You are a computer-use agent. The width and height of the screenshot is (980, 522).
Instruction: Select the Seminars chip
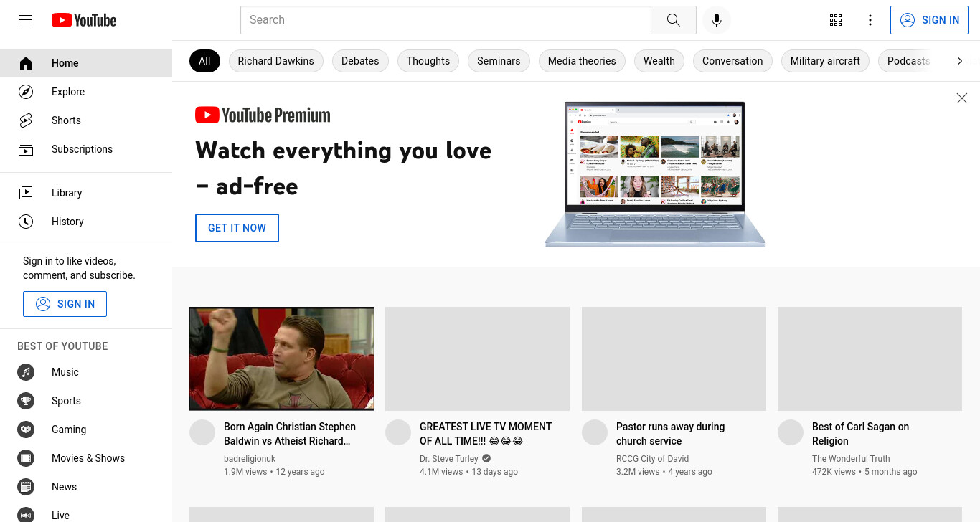[x=499, y=61]
